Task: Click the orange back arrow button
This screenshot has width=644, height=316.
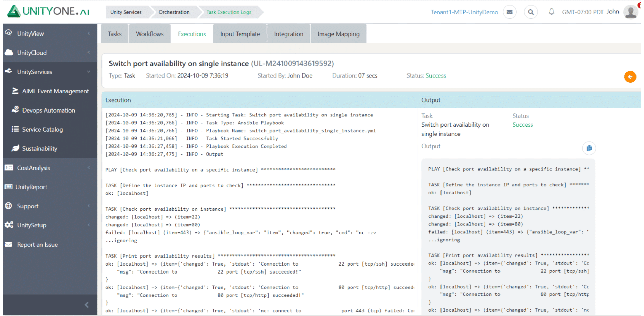Action: coord(630,77)
